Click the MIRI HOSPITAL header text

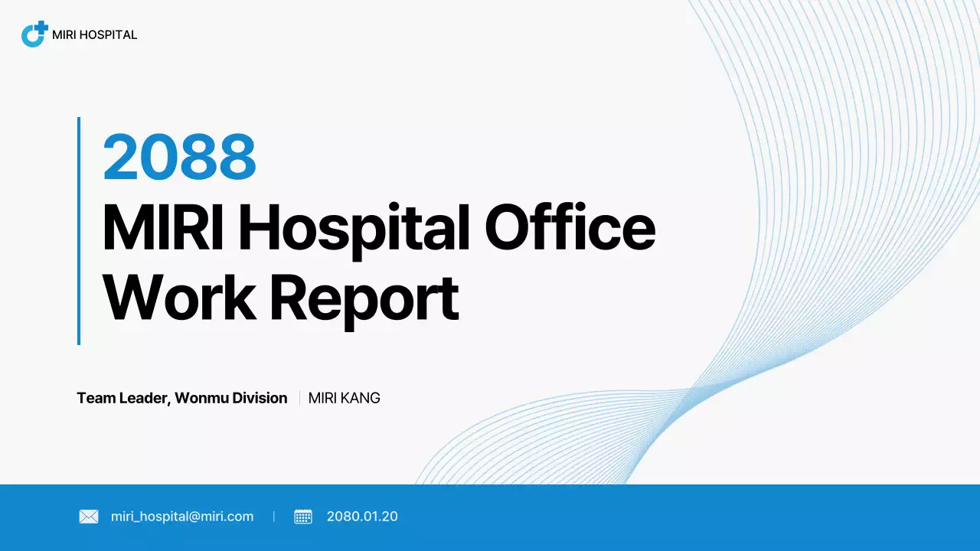coord(94,34)
